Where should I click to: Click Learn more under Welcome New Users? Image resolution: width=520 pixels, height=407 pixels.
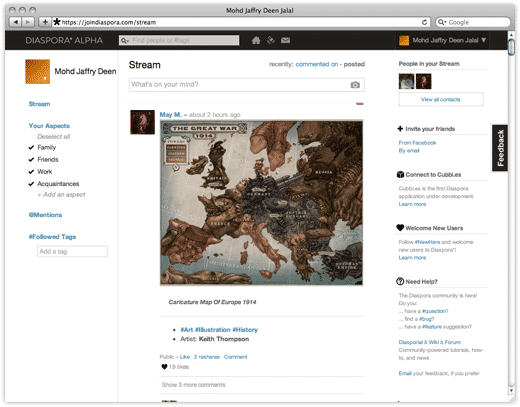pyautogui.click(x=412, y=258)
